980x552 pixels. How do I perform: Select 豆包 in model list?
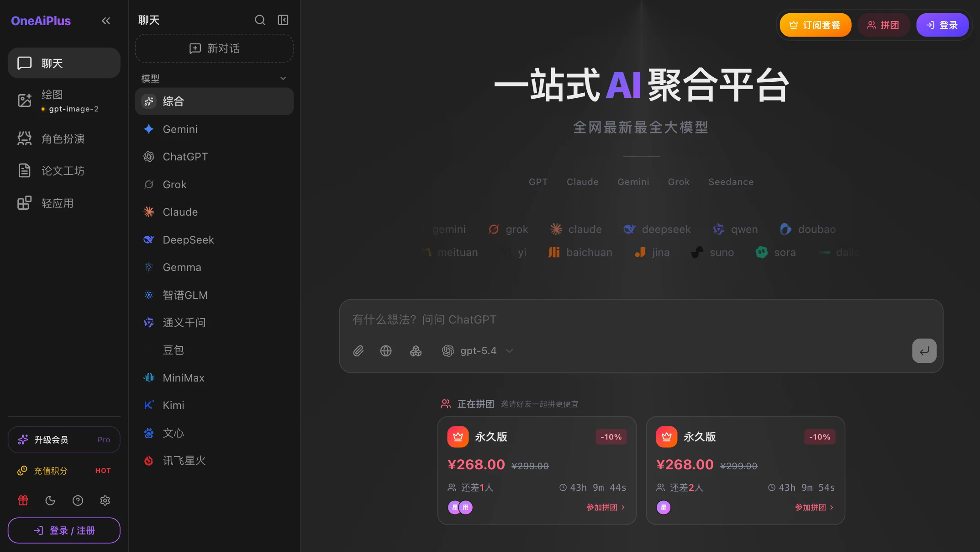(x=214, y=350)
